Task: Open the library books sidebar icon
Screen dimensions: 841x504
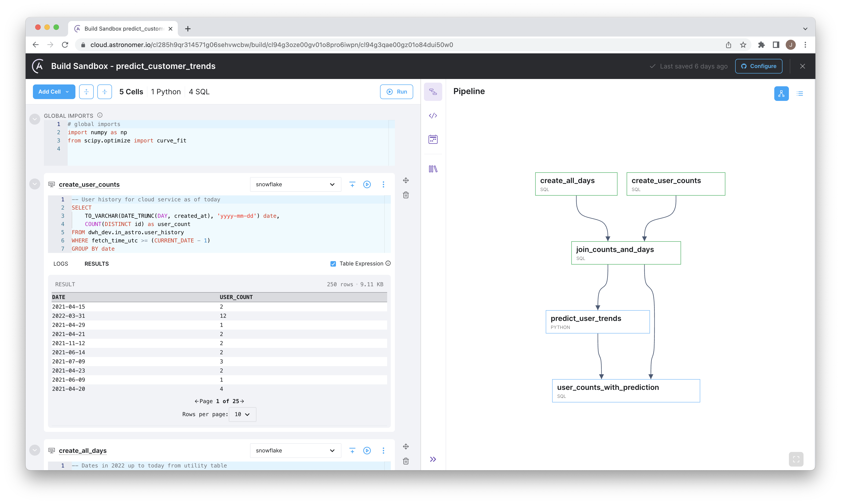Action: 433,169
